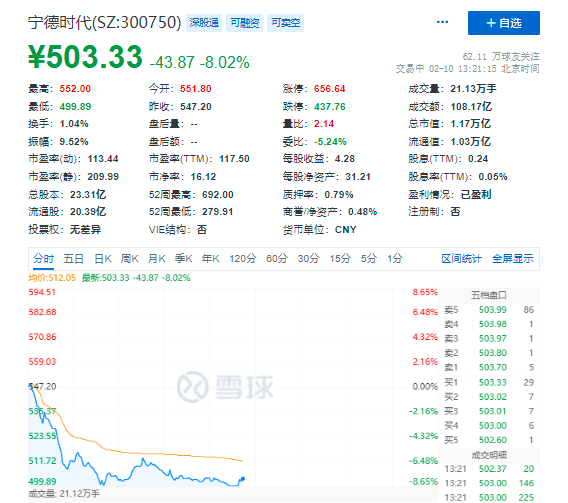Click the 市盈率(TTM) value 117.50
This screenshot has height=503, width=568.
(234, 159)
